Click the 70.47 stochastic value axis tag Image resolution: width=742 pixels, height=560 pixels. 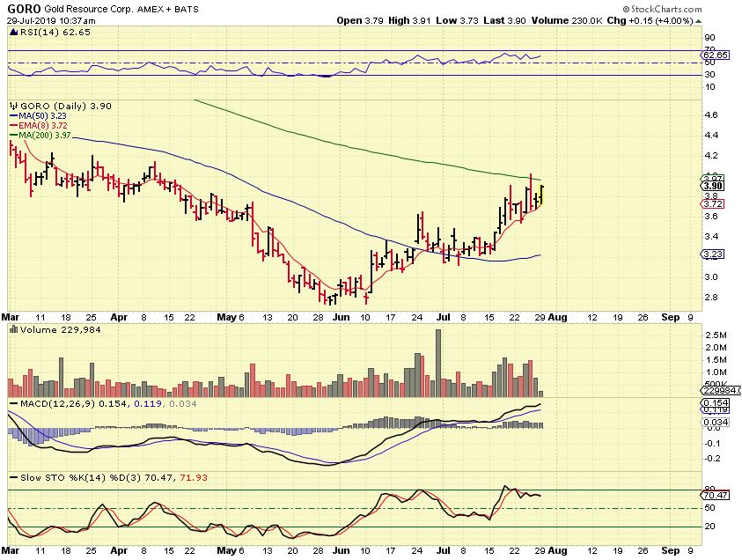714,497
